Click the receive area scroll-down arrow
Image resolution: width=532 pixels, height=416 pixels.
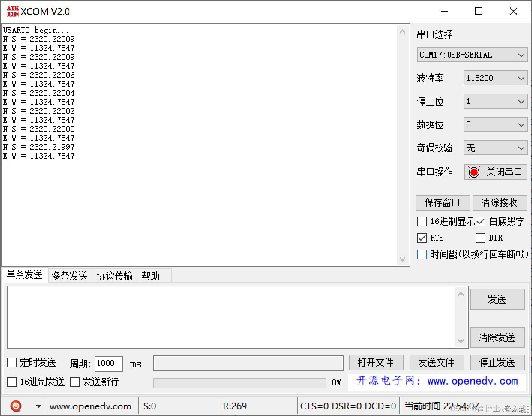(x=403, y=259)
